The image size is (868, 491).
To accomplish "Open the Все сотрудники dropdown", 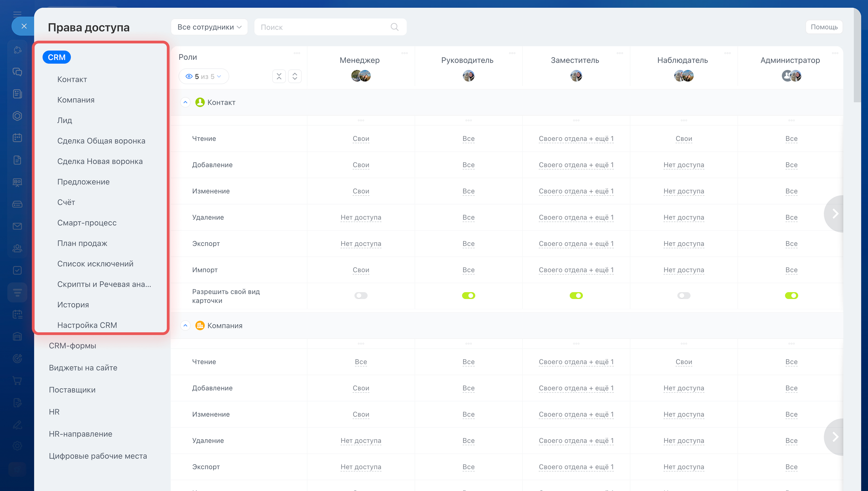I will (x=209, y=27).
